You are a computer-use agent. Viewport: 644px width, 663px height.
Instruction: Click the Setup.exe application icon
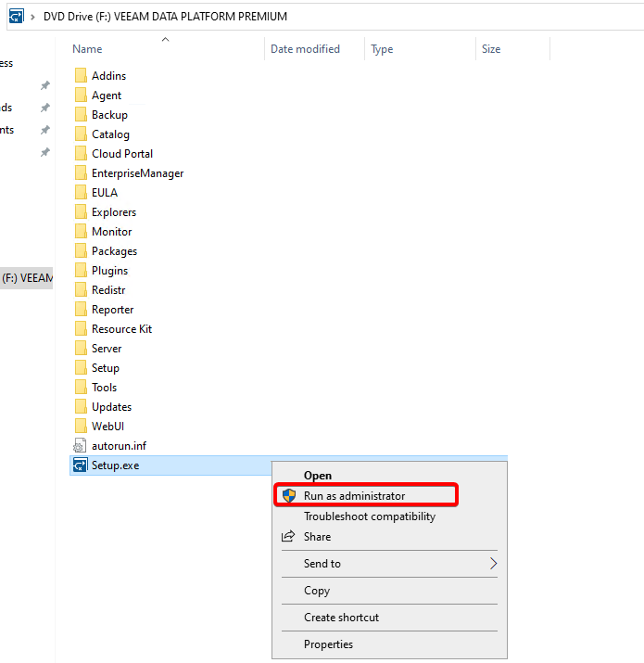pyautogui.click(x=80, y=465)
